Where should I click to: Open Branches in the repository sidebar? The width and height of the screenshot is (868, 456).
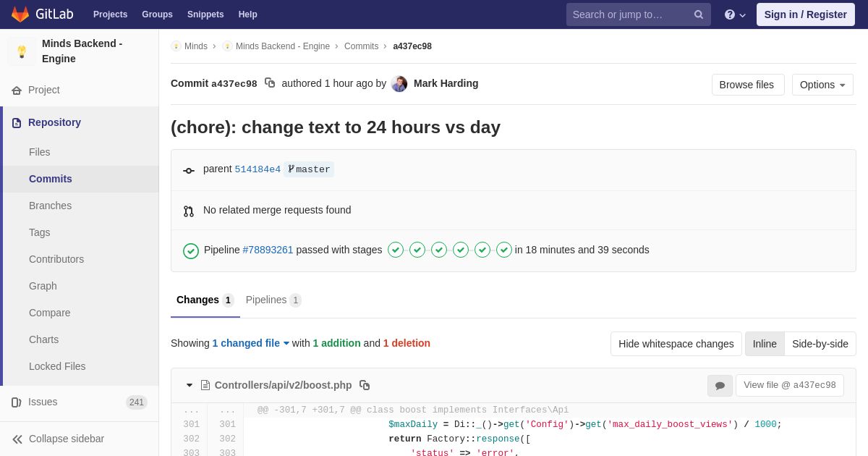(x=50, y=206)
